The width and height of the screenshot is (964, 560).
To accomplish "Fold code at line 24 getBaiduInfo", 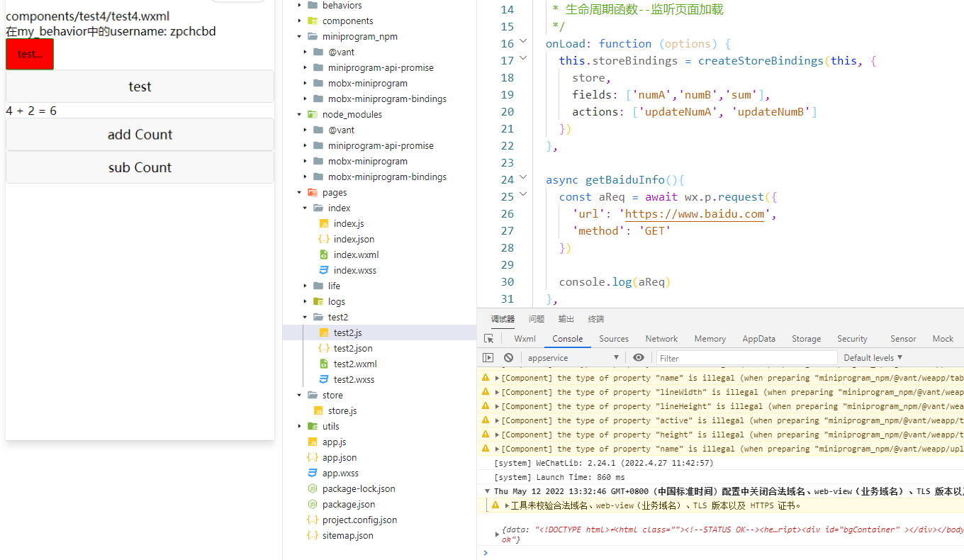I will coord(523,178).
